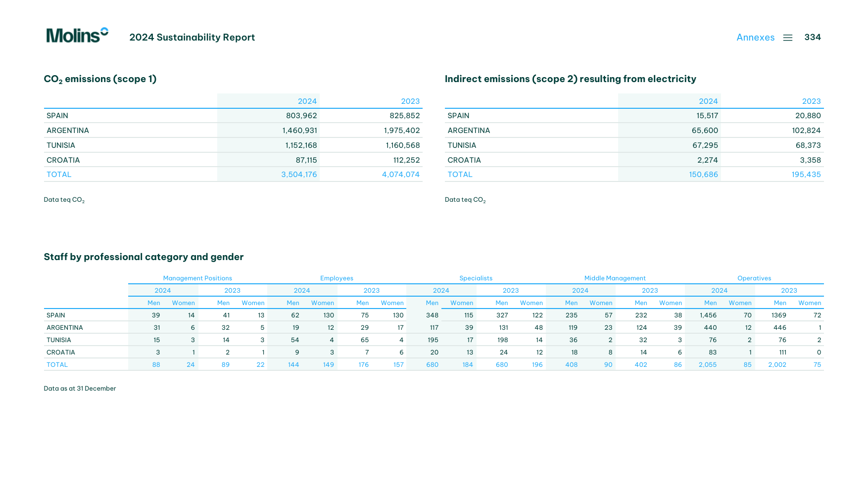Select operatives total 2,055
The width and height of the screenshot is (868, 488).
708,365
